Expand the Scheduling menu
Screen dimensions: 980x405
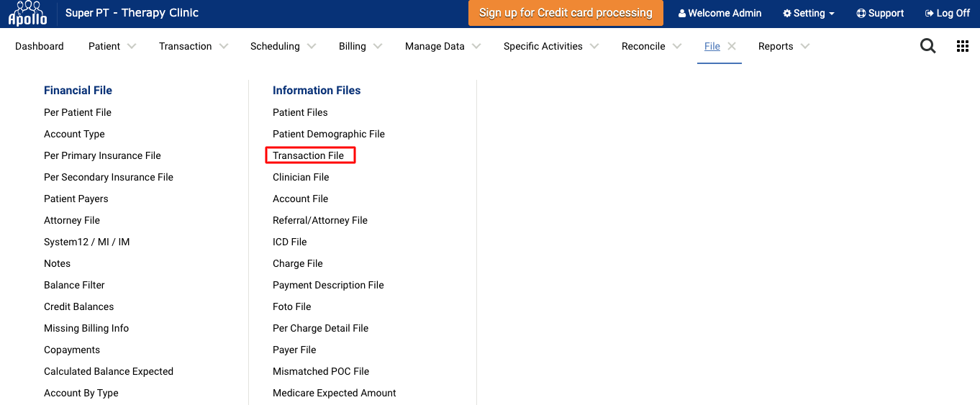pos(282,46)
